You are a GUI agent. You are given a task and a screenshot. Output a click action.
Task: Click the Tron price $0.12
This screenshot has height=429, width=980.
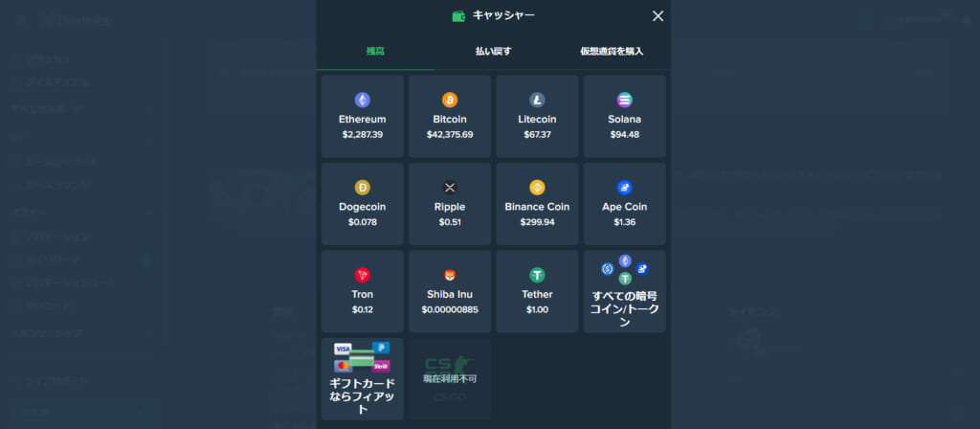pos(363,309)
